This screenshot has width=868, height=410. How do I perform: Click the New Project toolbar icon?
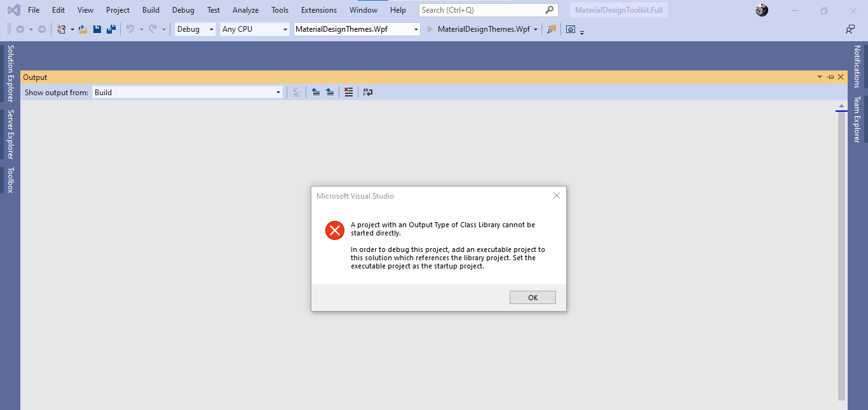[62, 29]
